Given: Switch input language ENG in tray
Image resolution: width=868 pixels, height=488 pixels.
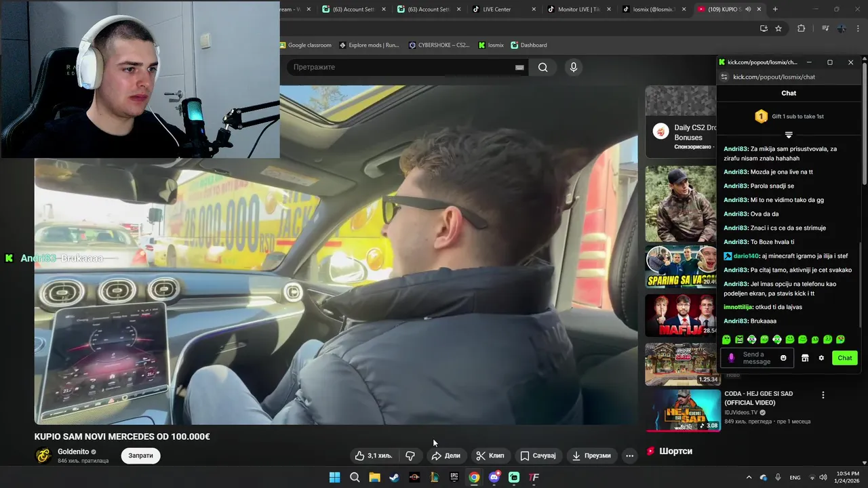Looking at the screenshot, I should pyautogui.click(x=795, y=477).
